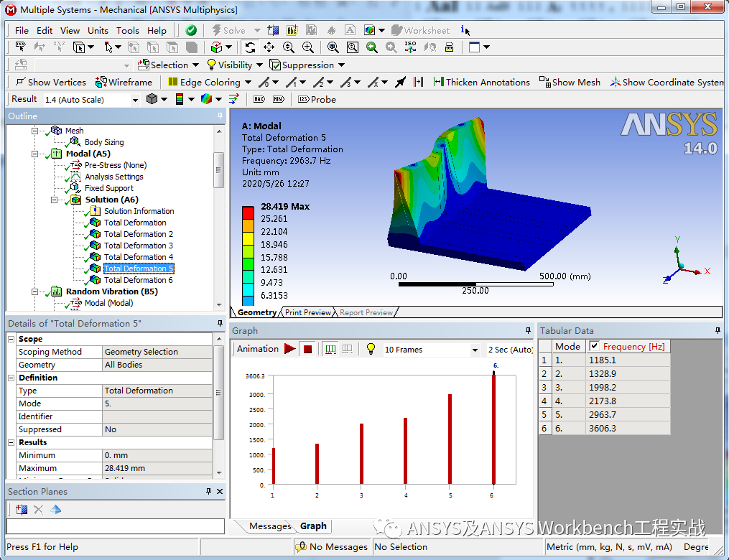This screenshot has width=729, height=560.
Task: Play the mode animation
Action: click(x=289, y=349)
